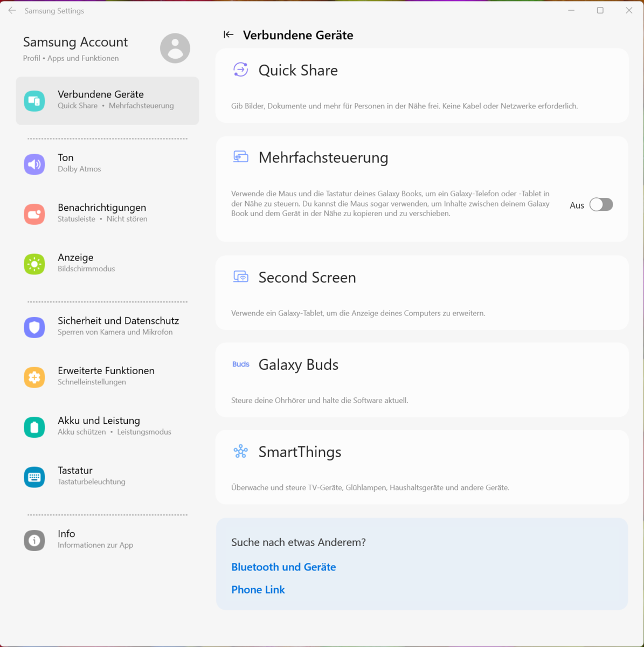Click the 'Aus' label beside the switch
This screenshot has height=647, width=644.
(x=577, y=205)
